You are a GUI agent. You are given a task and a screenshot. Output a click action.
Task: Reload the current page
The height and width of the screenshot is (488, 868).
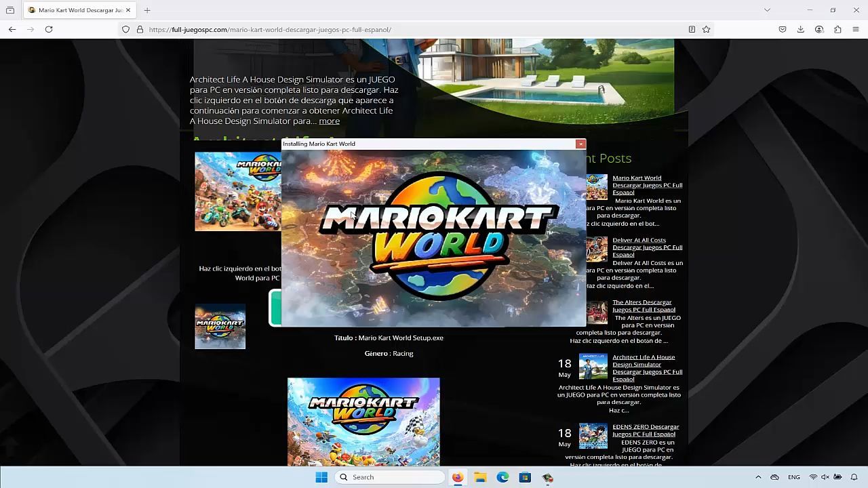point(49,29)
